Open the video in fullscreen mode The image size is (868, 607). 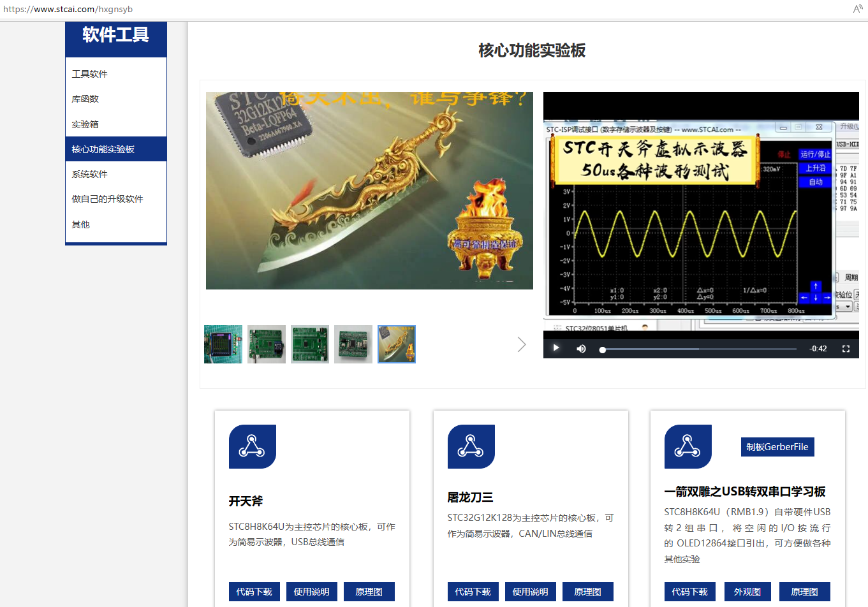tap(846, 349)
